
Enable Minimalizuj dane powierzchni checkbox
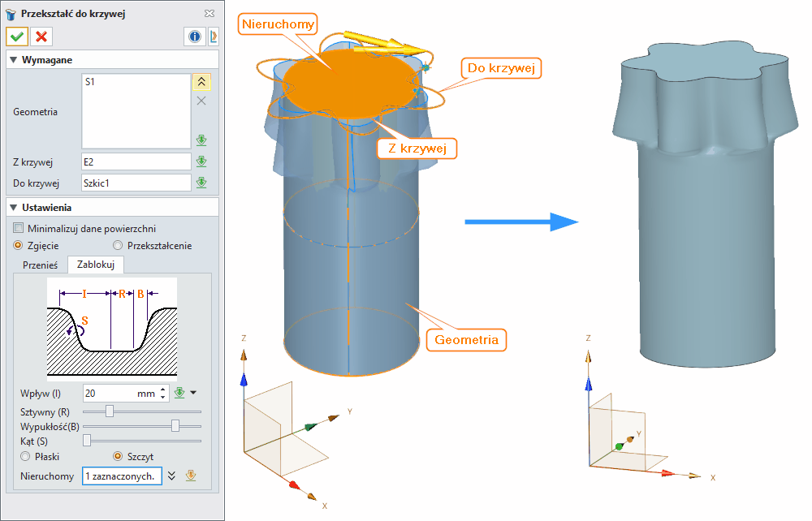(19, 228)
